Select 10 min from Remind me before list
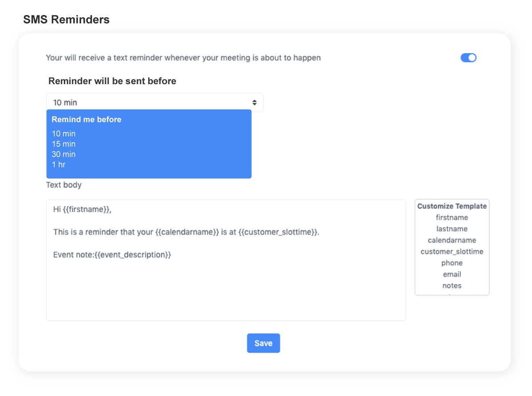532x396 pixels. pyautogui.click(x=63, y=133)
